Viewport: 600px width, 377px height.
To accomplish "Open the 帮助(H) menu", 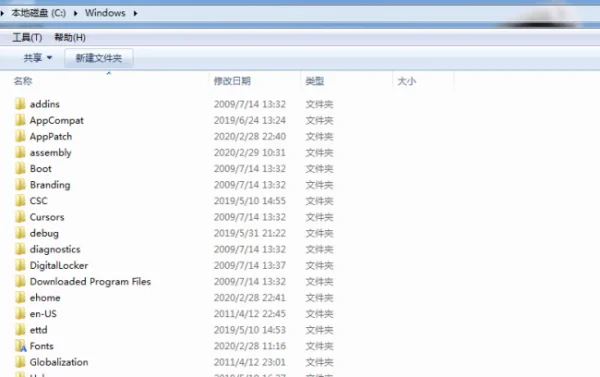I will 70,38.
